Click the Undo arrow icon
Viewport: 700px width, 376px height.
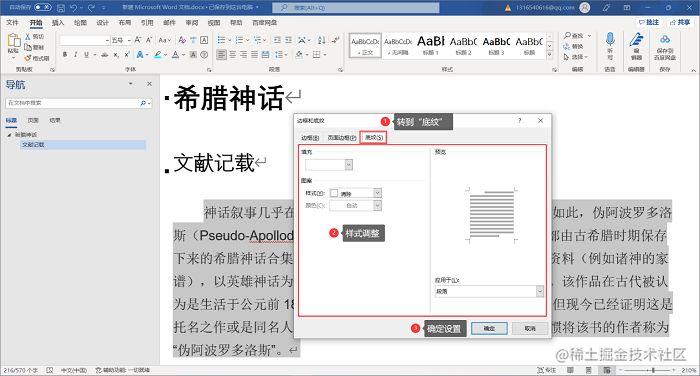pos(74,8)
